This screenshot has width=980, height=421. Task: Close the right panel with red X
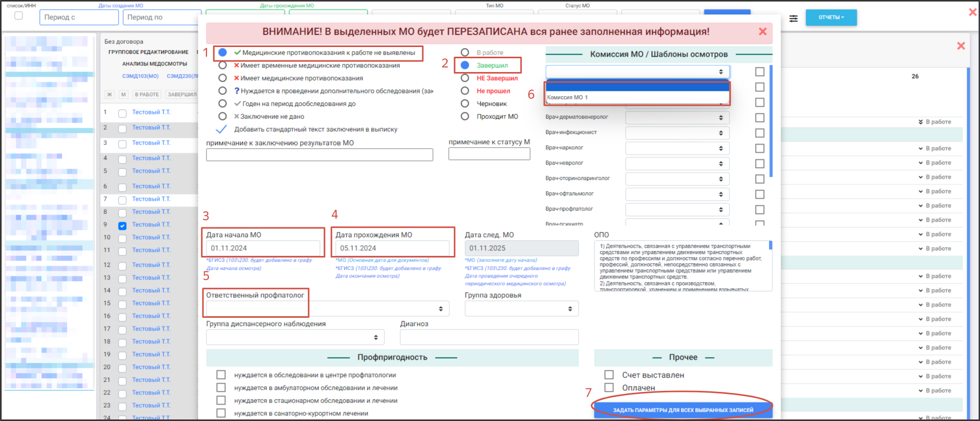click(x=961, y=46)
